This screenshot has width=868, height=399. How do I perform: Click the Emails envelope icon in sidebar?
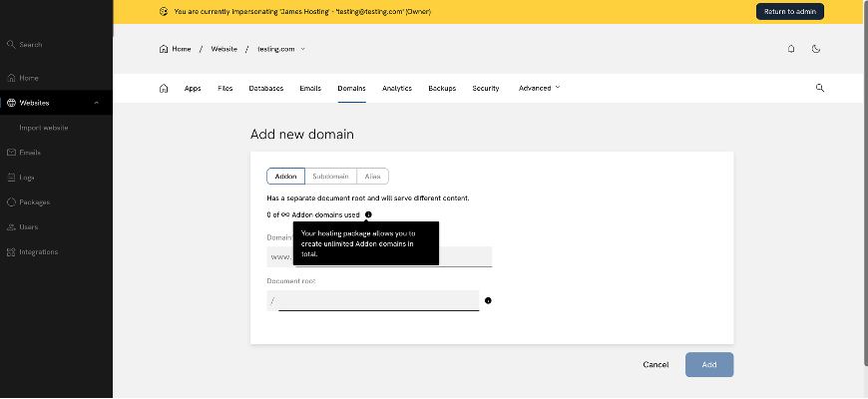click(x=11, y=153)
